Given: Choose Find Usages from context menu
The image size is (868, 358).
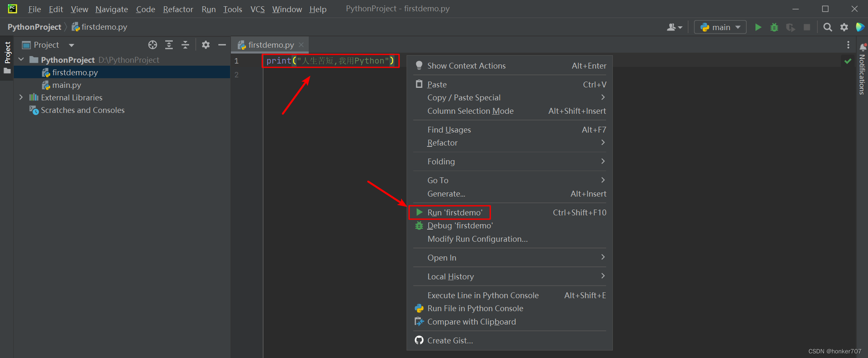Looking at the screenshot, I should (x=510, y=130).
